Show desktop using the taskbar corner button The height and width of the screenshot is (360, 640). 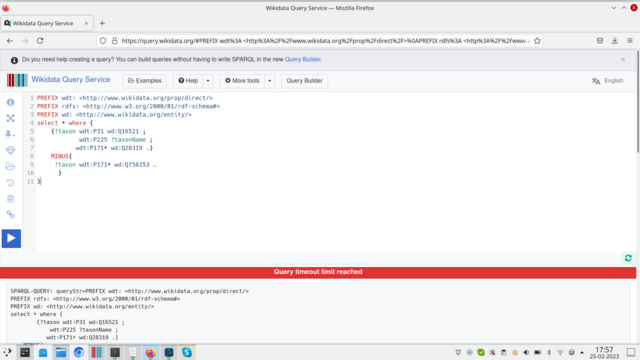click(x=631, y=352)
